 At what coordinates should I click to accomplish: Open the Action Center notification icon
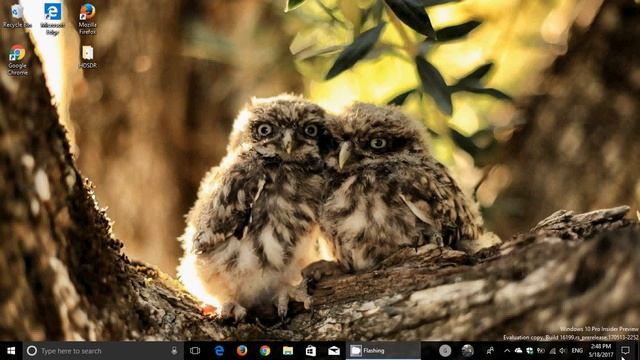625,350
